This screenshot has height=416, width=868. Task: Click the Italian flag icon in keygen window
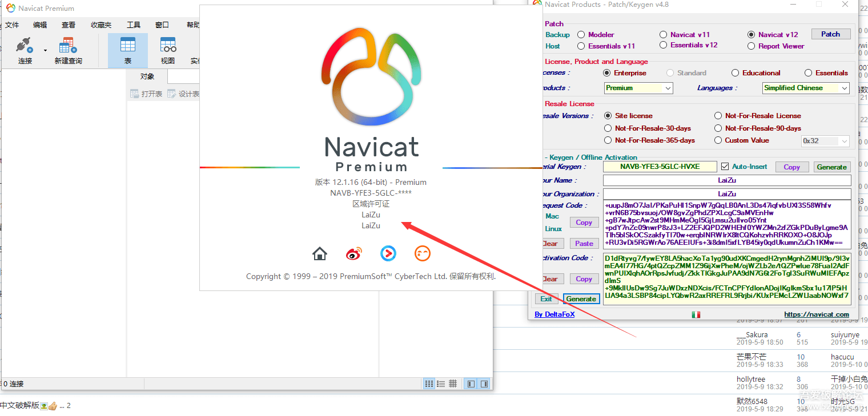tap(696, 314)
